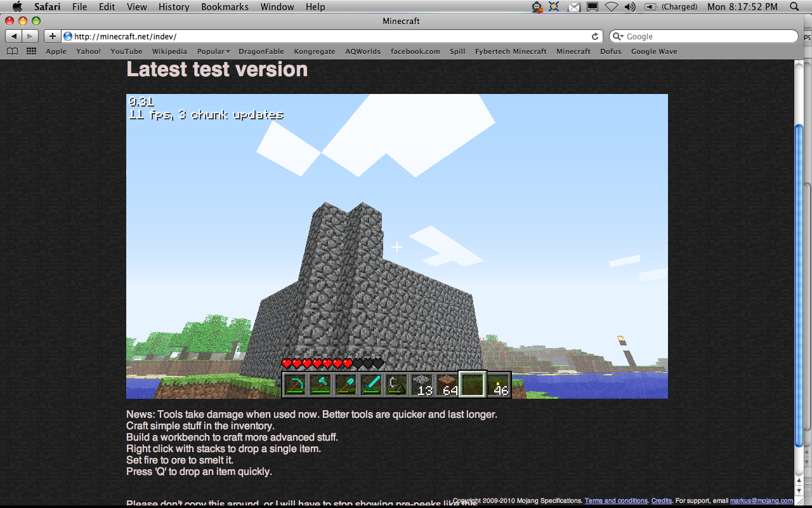Click the volume icon in menu bar
The width and height of the screenshot is (812, 508).
630,7
